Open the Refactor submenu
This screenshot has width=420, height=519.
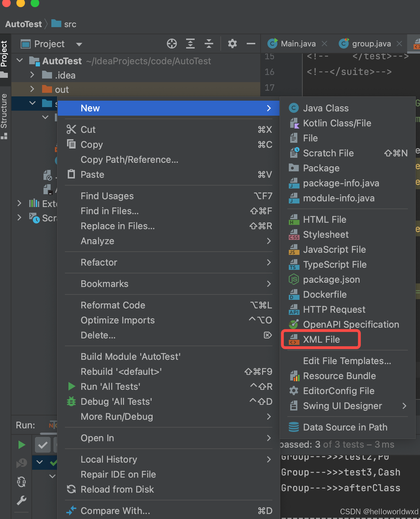(169, 262)
